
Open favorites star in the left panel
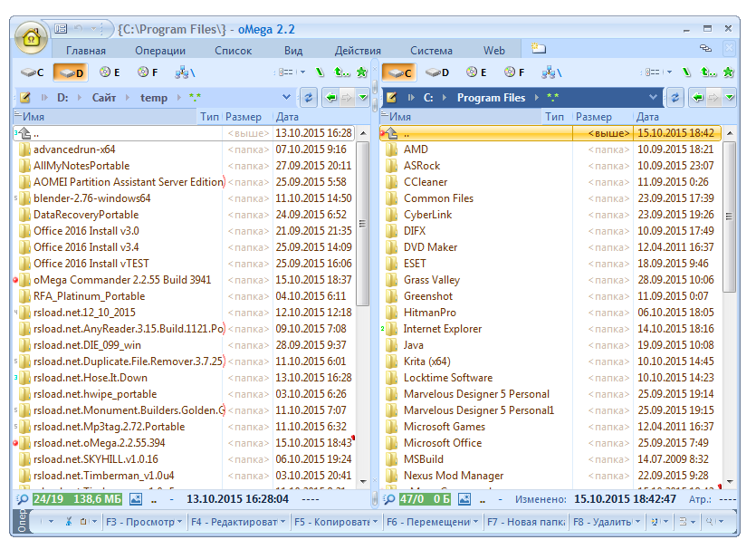(361, 72)
